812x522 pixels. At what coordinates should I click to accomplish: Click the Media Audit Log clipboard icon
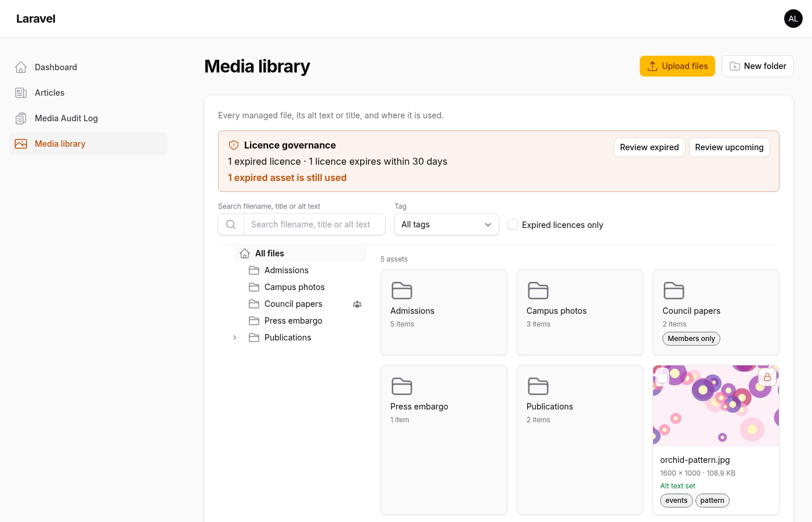[x=21, y=118]
